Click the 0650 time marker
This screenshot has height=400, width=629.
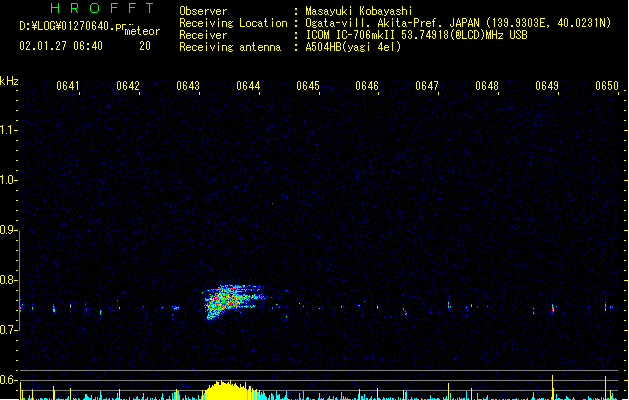coord(607,86)
